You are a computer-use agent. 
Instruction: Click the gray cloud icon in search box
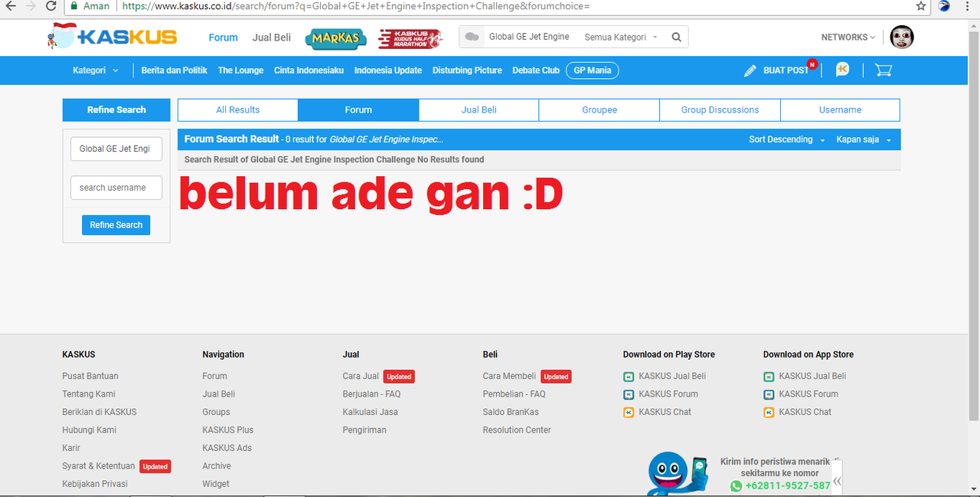(472, 37)
